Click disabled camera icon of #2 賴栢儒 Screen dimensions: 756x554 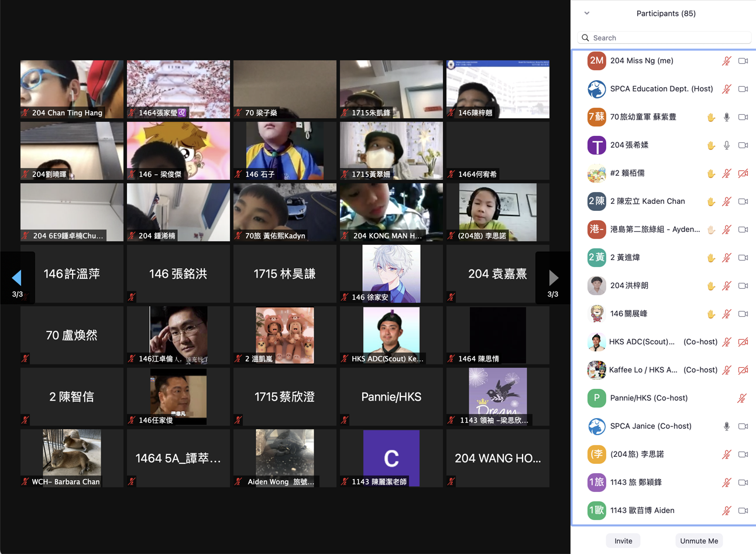click(743, 173)
